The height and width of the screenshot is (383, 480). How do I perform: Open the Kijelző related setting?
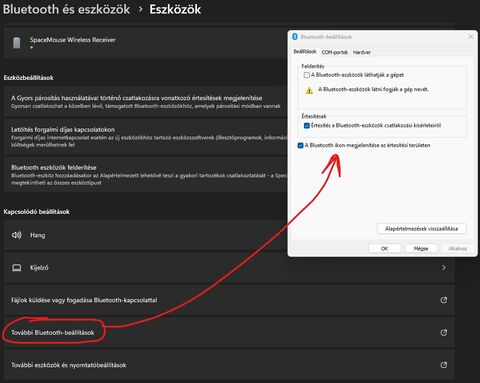point(229,267)
